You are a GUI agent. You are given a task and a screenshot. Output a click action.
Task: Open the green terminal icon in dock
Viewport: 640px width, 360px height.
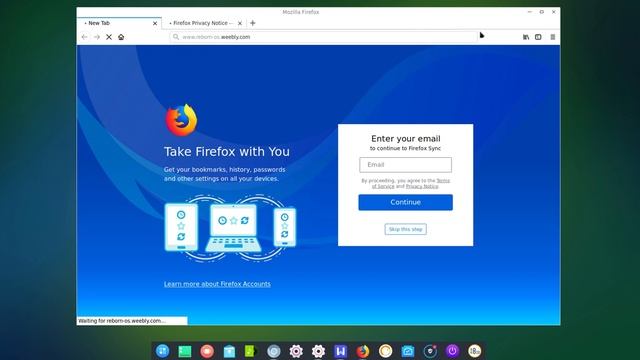pyautogui.click(x=185, y=351)
